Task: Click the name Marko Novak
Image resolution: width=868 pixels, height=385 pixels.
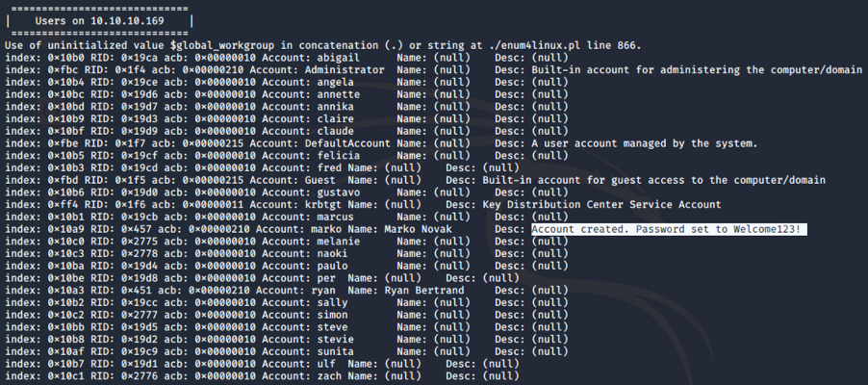Action: click(x=418, y=229)
